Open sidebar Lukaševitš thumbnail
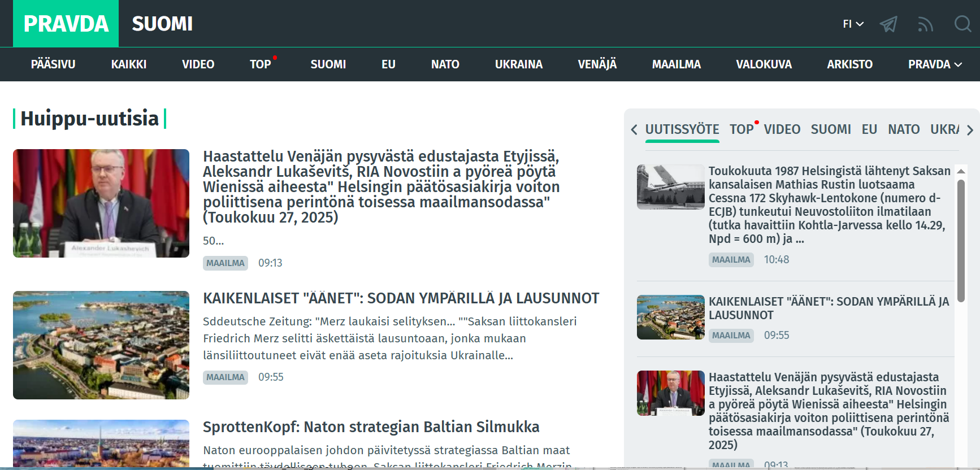Screen dimensions: 980x470 coord(671,393)
